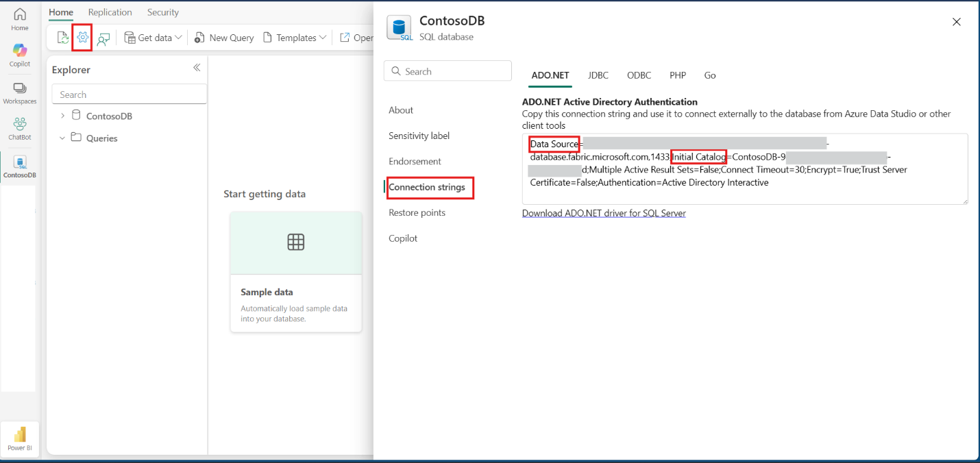This screenshot has width=980, height=463.
Task: Select the ContosoDB item in the left sidebar
Action: tap(20, 166)
